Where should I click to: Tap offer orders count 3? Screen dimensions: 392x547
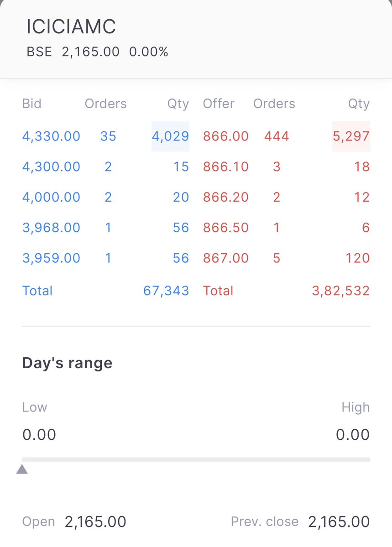pyautogui.click(x=277, y=167)
